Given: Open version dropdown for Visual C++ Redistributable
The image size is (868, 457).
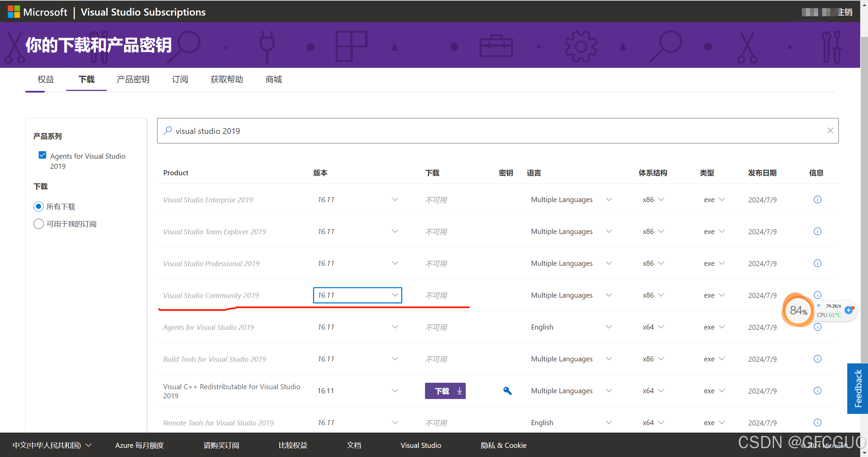Looking at the screenshot, I should [358, 391].
